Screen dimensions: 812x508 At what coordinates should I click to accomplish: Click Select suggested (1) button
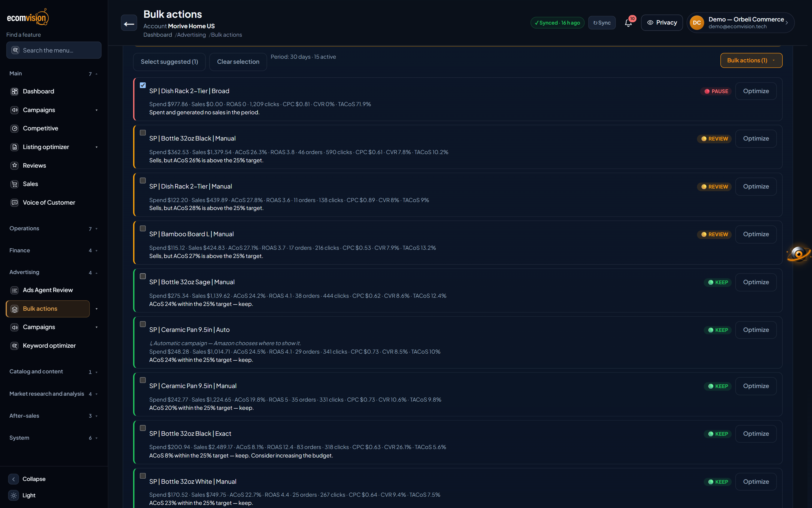click(x=169, y=62)
